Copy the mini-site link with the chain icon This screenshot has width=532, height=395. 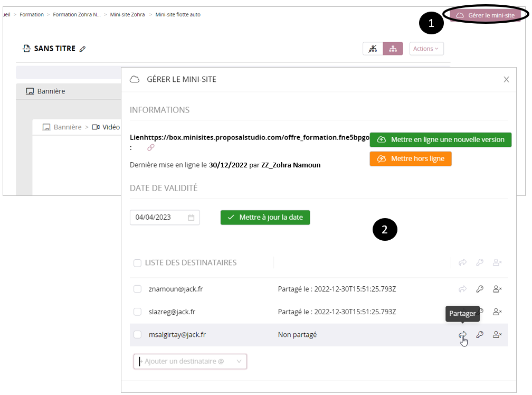tap(151, 147)
